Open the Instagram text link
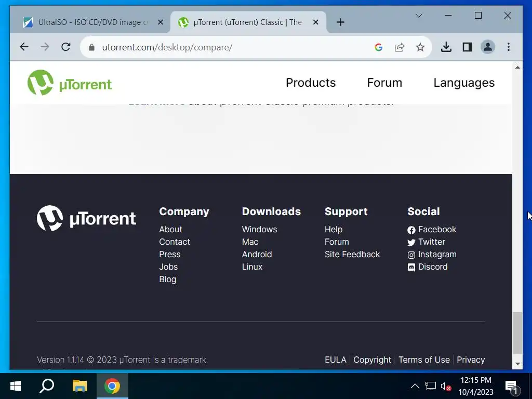Viewport: 532px width, 399px height. [x=437, y=255]
